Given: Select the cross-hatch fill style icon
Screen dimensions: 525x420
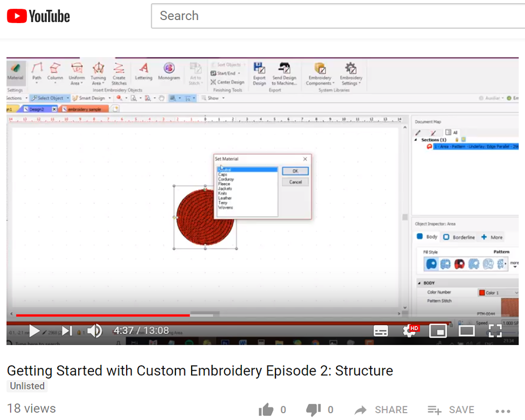Looking at the screenshot, I should click(445, 264).
